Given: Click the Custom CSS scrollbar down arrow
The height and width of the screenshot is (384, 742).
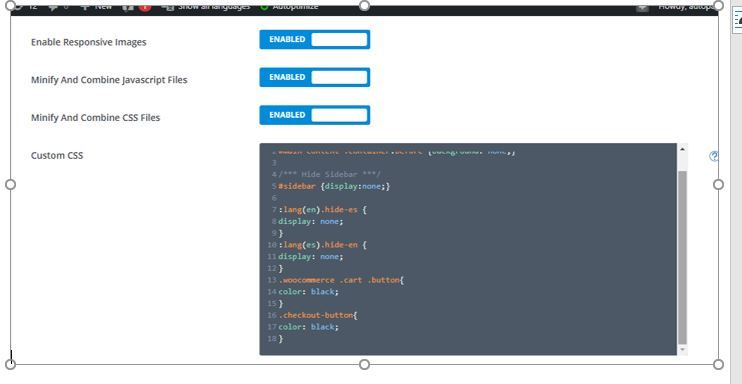Looking at the screenshot, I should (682, 349).
